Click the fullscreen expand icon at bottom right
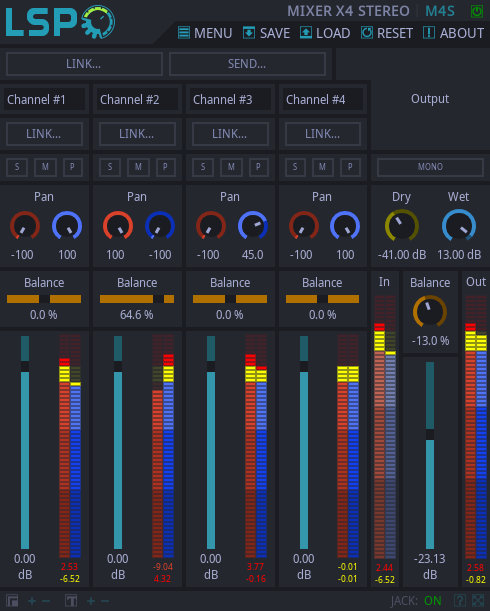The image size is (490, 611). [478, 600]
